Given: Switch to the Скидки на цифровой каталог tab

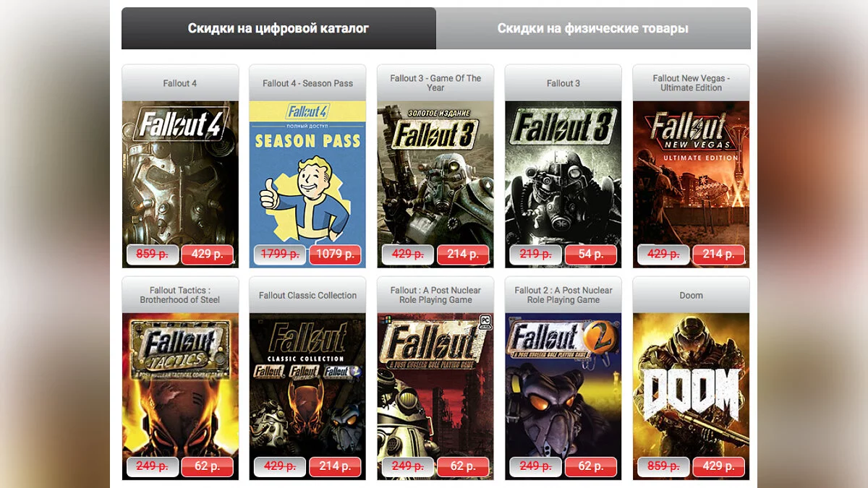Looking at the screenshot, I should (x=278, y=28).
